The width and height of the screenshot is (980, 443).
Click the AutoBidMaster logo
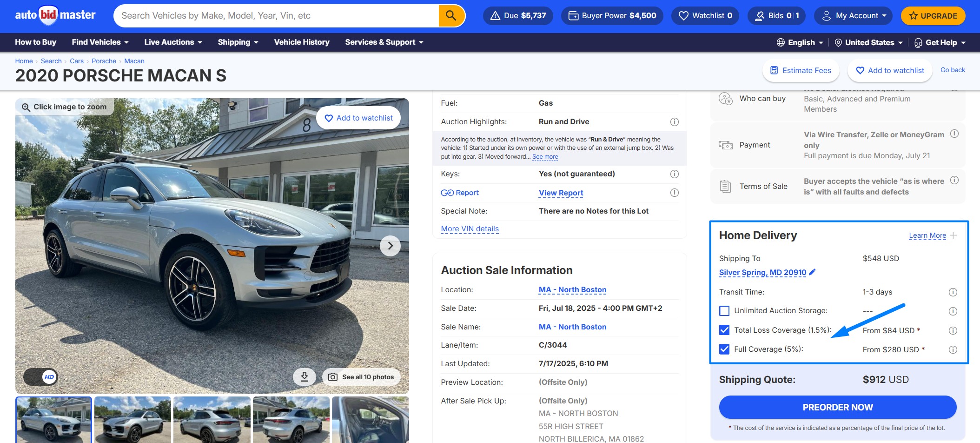tap(55, 15)
